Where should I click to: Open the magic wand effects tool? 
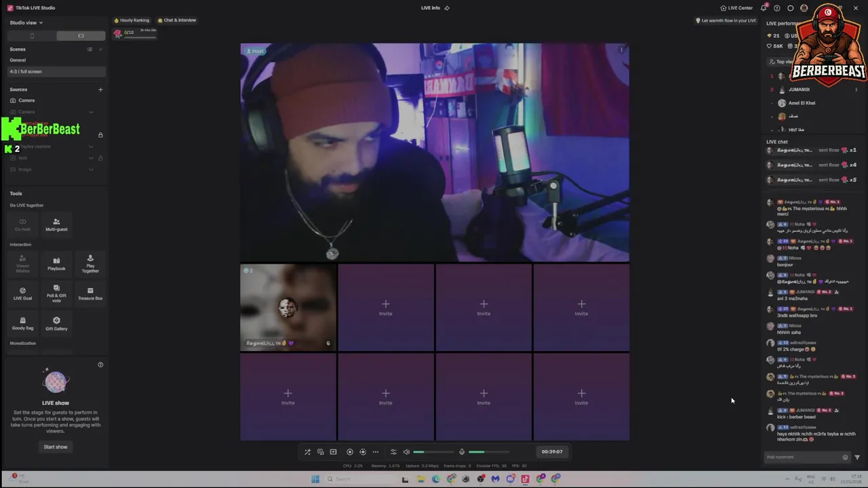coord(307,452)
